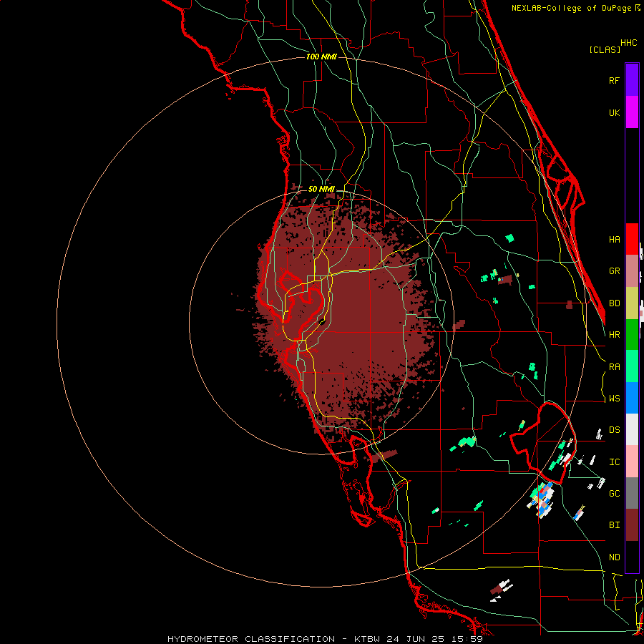Click the WS blue legend swatch

pyautogui.click(x=632, y=398)
